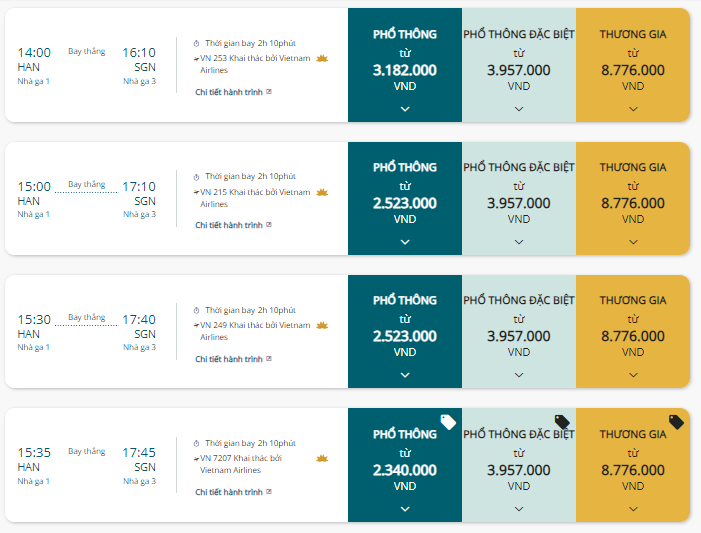701x533 pixels.
Task: Expand Phổ Thông 2.340.000 VND chevron
Action: pyautogui.click(x=405, y=508)
